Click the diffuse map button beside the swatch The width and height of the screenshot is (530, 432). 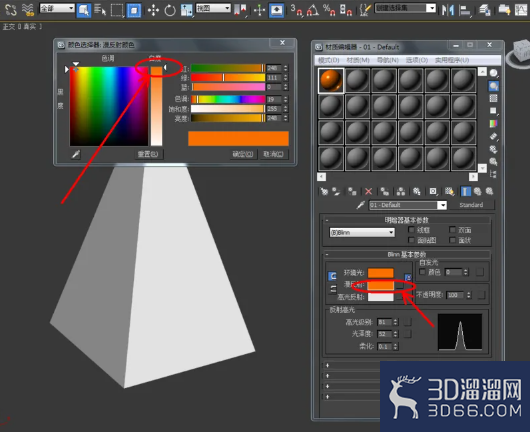(400, 286)
